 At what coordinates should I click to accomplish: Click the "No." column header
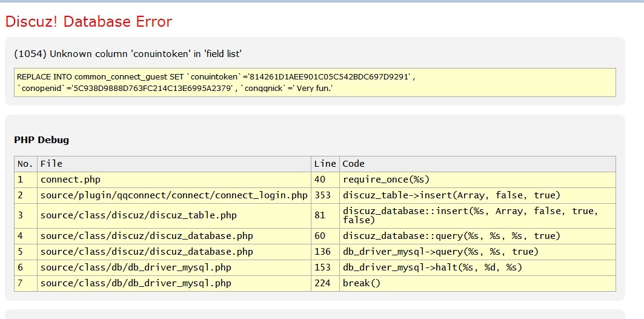point(25,164)
